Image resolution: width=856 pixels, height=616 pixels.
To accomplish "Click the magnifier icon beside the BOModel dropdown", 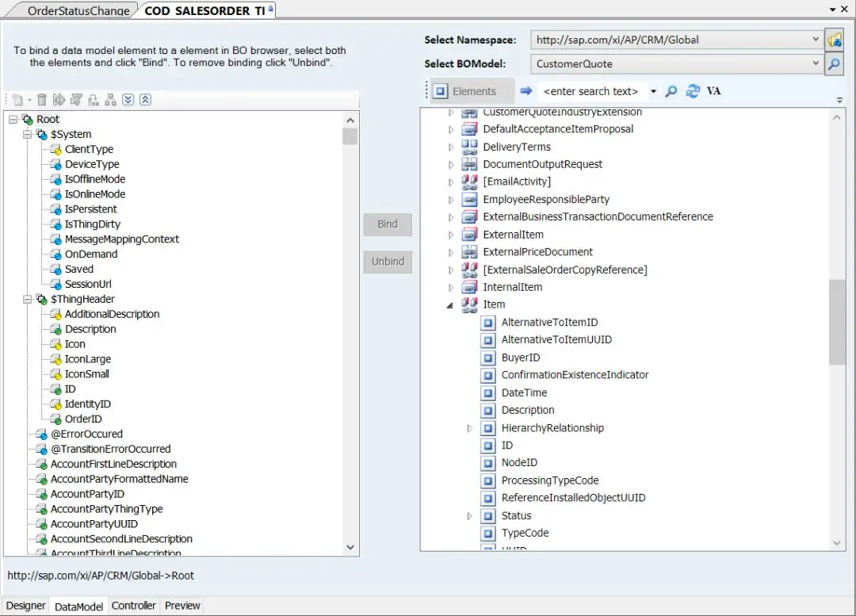I will click(x=834, y=64).
